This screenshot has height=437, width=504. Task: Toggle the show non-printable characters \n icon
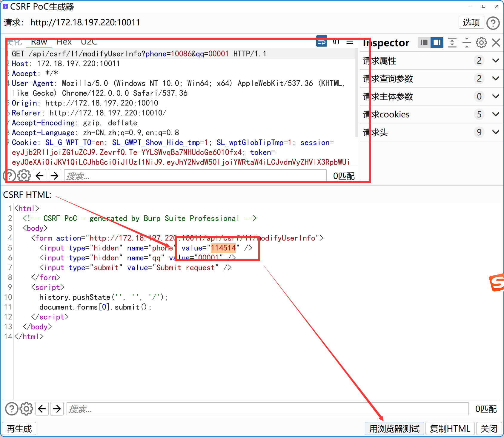tap(336, 42)
